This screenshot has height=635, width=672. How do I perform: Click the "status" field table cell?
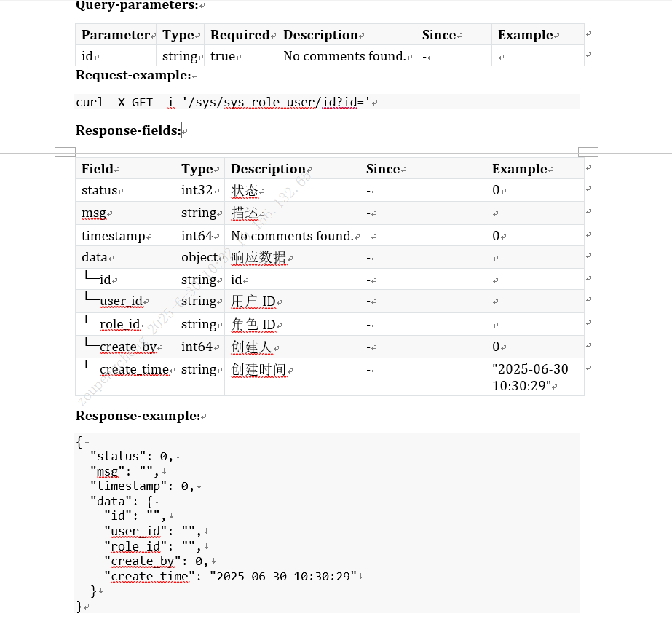coord(99,190)
